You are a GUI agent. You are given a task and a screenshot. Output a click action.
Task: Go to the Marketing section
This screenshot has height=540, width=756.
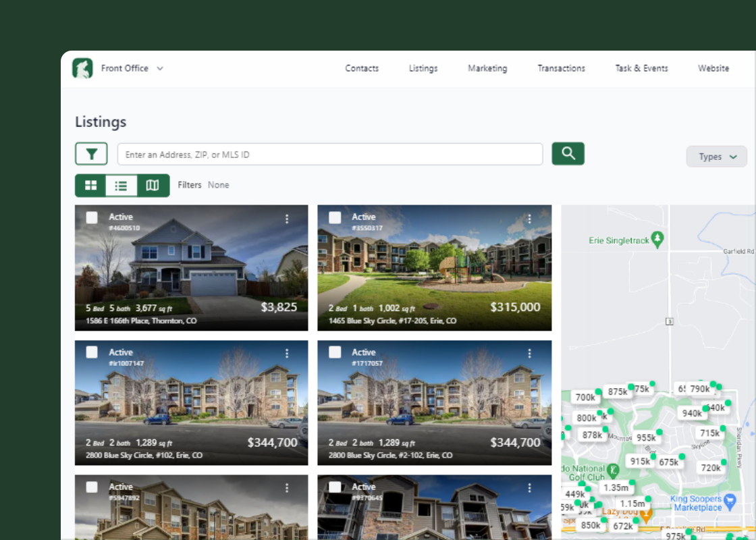(487, 68)
